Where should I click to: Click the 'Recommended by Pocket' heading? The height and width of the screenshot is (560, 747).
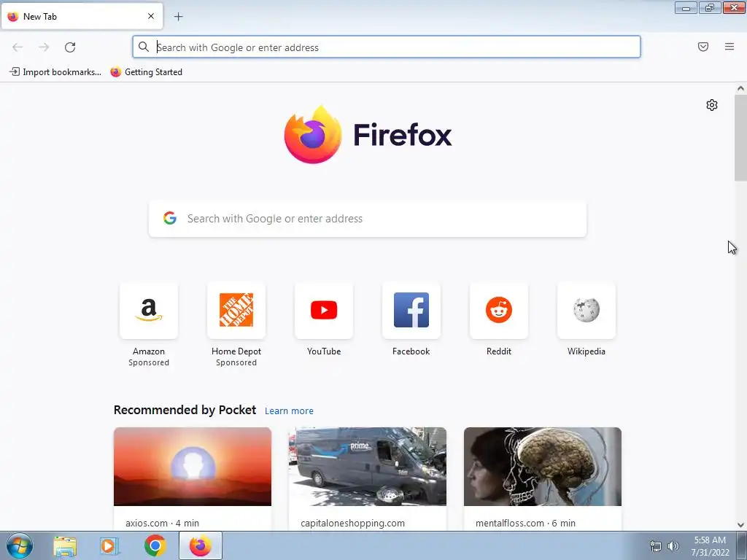point(185,410)
